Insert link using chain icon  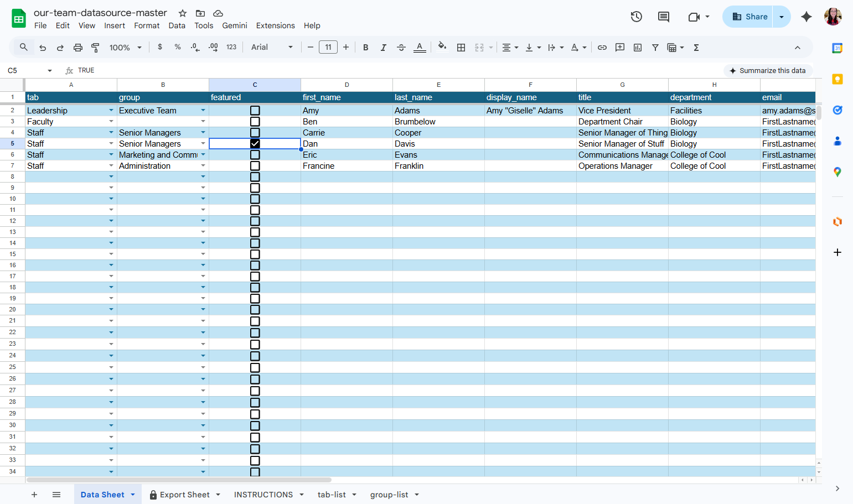coord(602,48)
